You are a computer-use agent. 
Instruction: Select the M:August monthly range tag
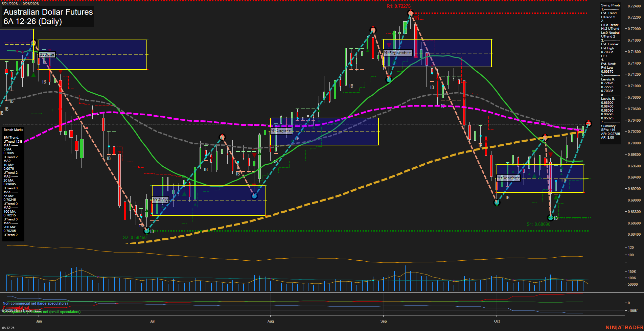(281, 131)
